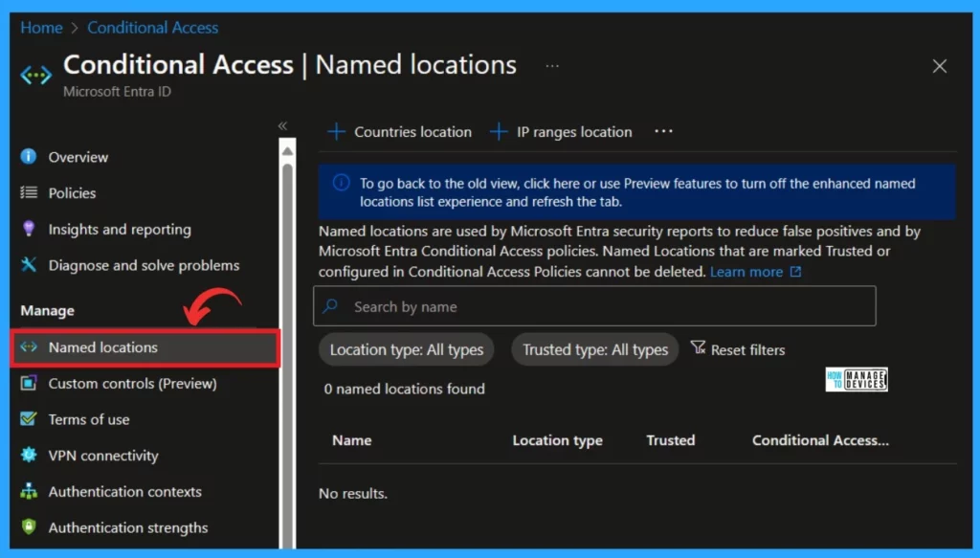The height and width of the screenshot is (558, 980).
Task: Click the old view information banner
Action: coord(636,191)
